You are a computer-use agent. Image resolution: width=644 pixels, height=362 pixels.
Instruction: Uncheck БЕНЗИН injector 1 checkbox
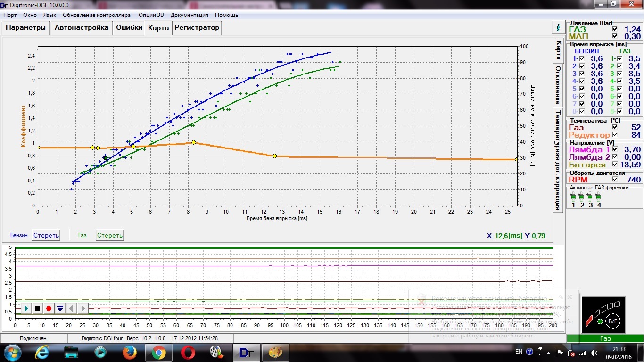point(582,58)
